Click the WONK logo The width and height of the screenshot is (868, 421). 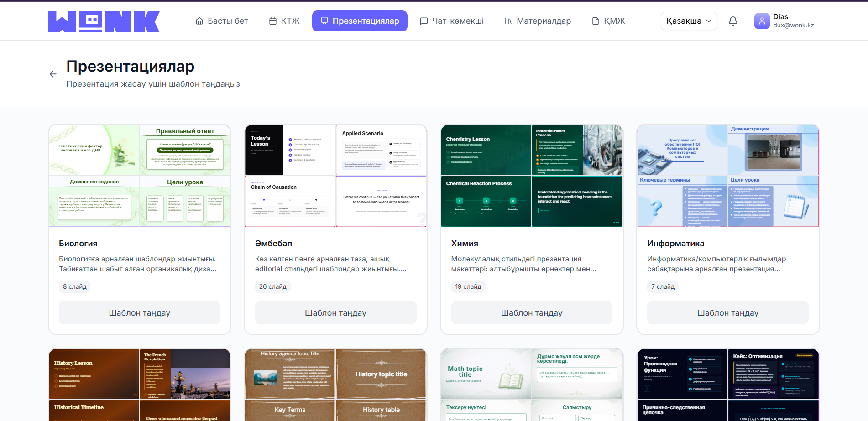click(104, 21)
